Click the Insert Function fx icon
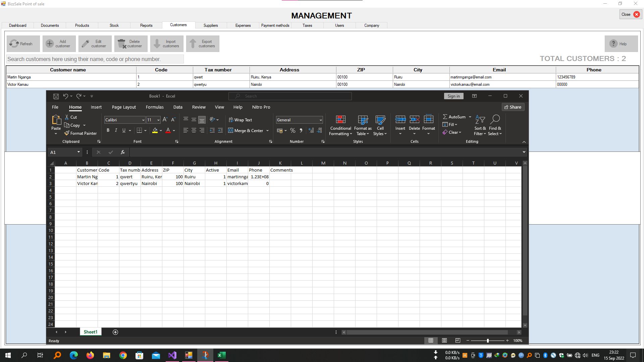Image resolution: width=644 pixels, height=362 pixels. point(123,152)
